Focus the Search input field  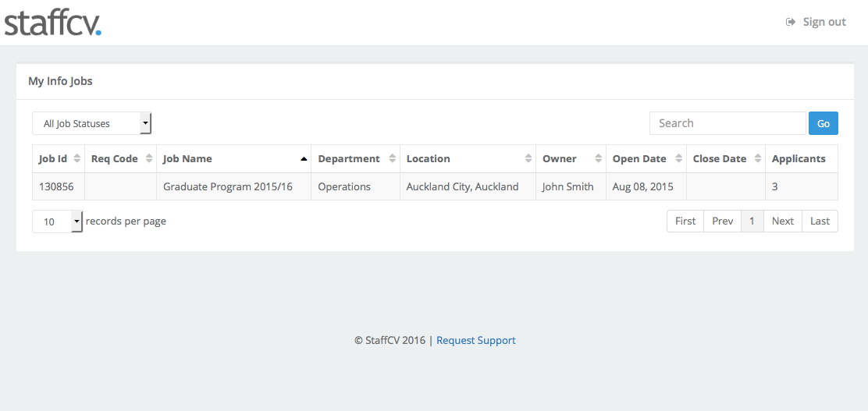(727, 123)
